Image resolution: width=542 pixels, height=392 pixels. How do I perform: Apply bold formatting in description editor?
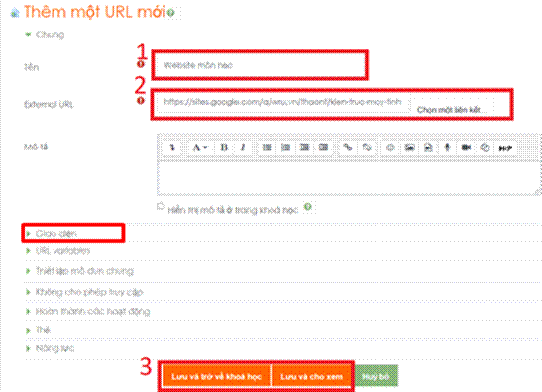pos(224,147)
